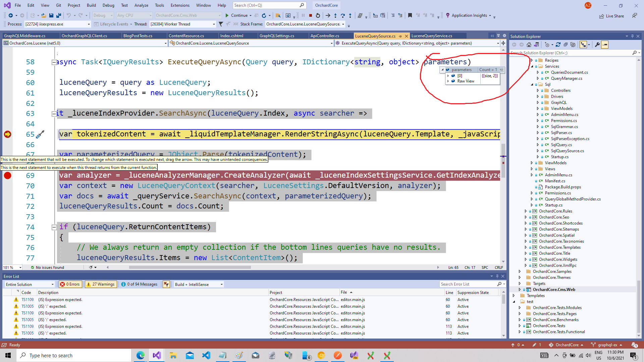This screenshot has height=362, width=644.
Task: Click Show Next Statement arrow icon
Action: [x=328, y=15]
